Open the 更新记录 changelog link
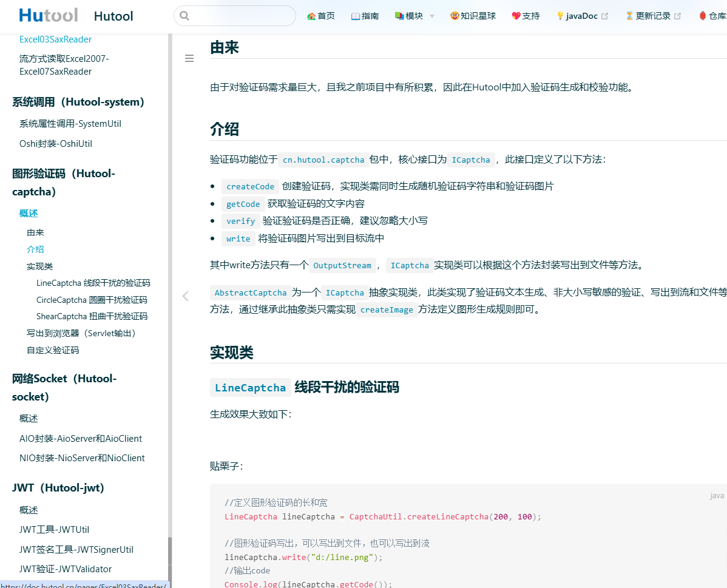The height and width of the screenshot is (588, 727). (x=654, y=16)
